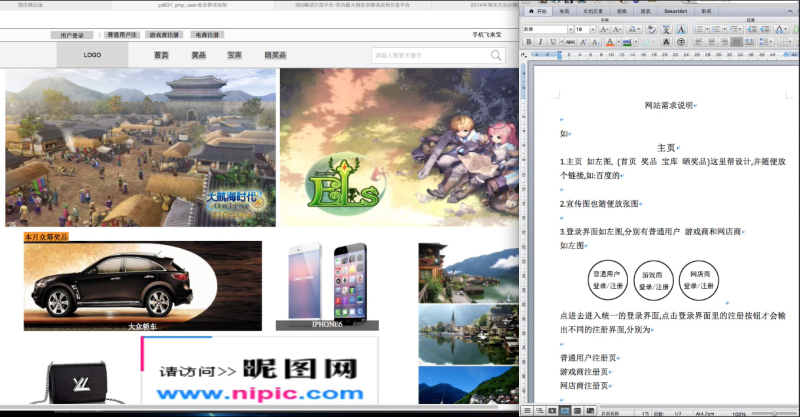Apply superscript formatting
Screen dimensions: 800x417
tap(583, 42)
